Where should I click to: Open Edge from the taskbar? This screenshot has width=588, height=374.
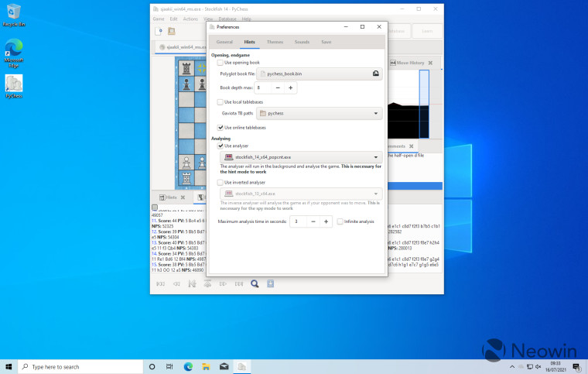pyautogui.click(x=188, y=366)
